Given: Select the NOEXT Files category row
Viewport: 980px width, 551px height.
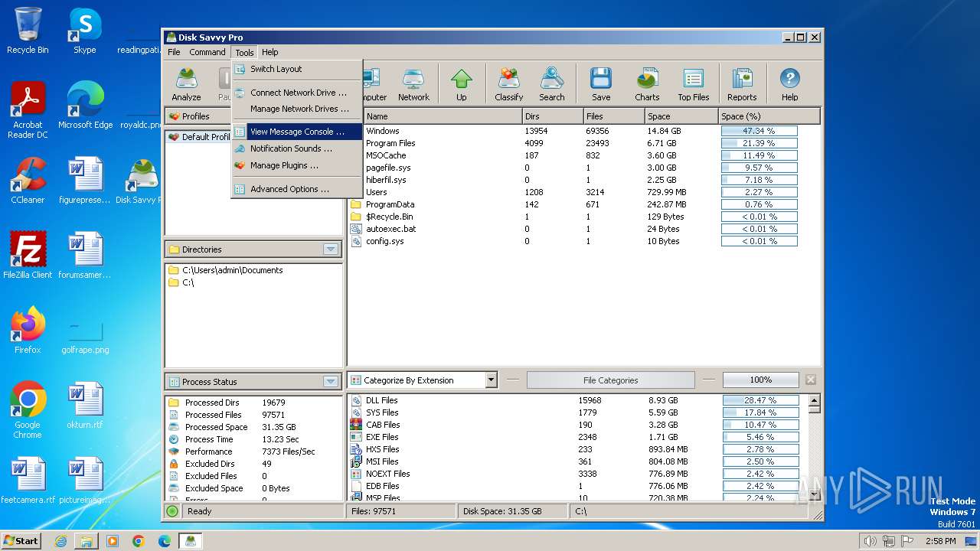Looking at the screenshot, I should tap(578, 474).
